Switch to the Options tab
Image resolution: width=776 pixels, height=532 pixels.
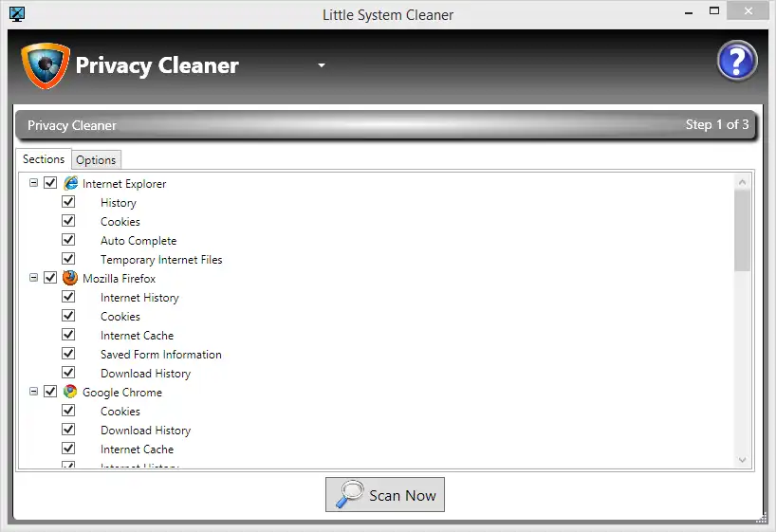coord(96,160)
